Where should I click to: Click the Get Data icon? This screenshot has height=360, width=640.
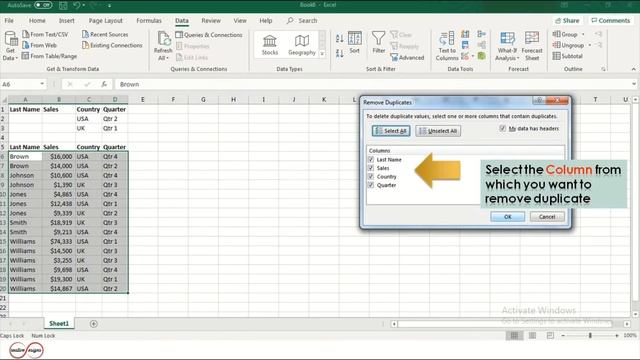[10, 39]
